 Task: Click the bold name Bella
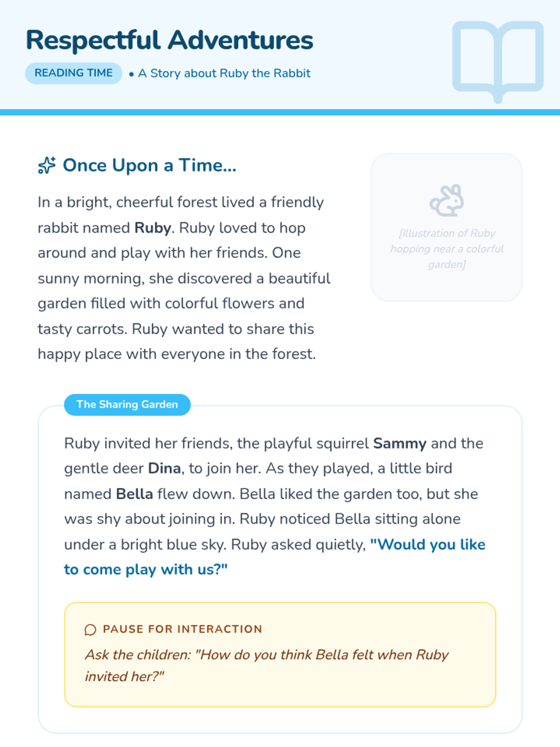point(134,494)
